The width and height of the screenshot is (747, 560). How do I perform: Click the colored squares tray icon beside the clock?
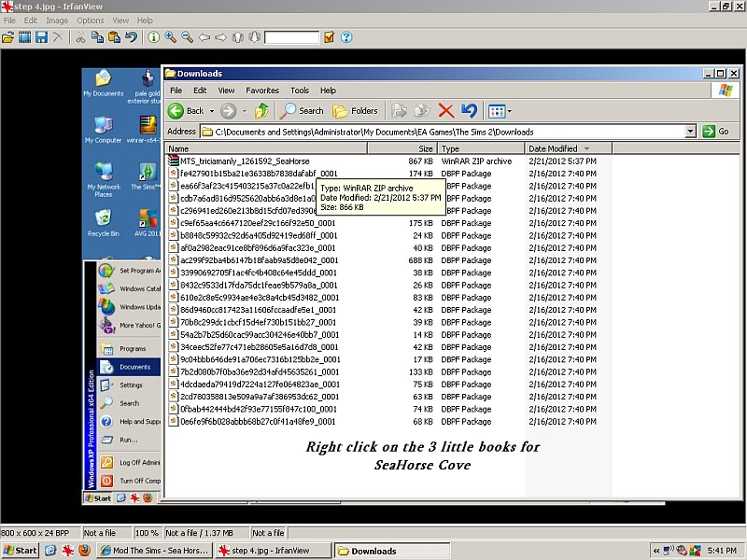pos(696,551)
